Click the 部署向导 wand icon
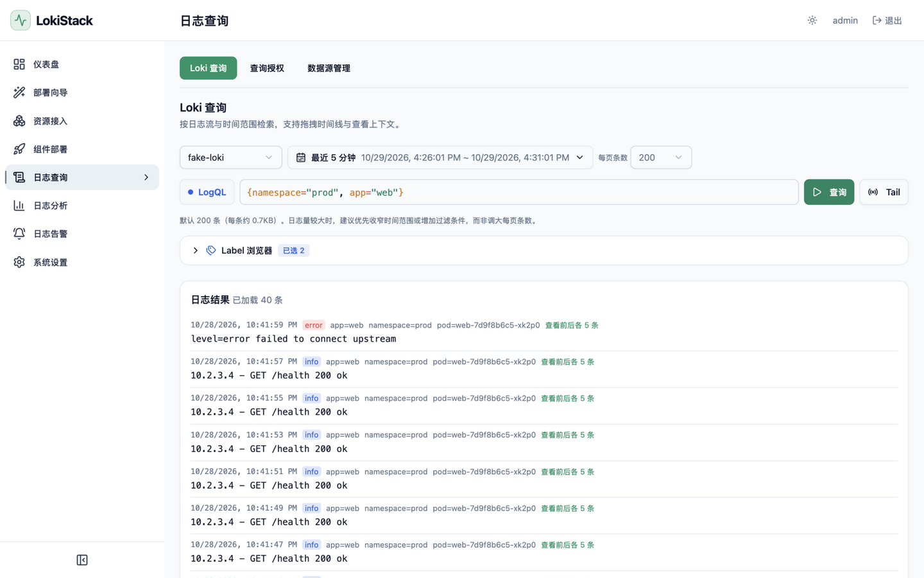Screen dimensions: 924x578 coord(19,92)
